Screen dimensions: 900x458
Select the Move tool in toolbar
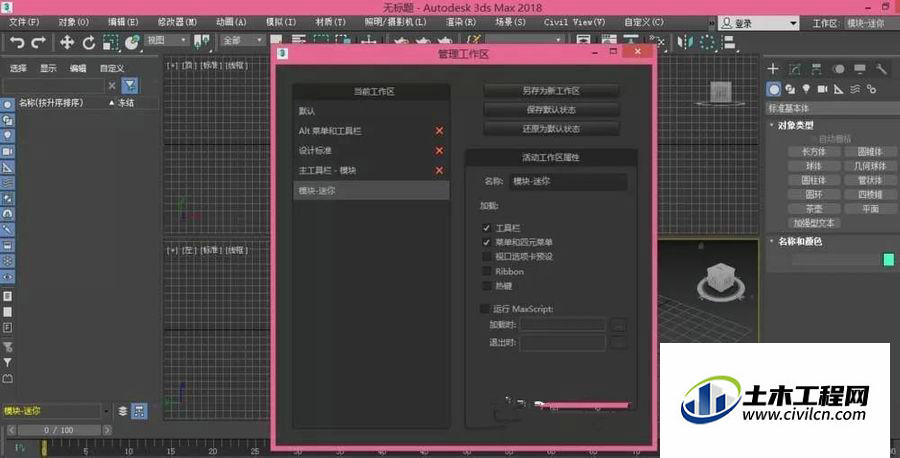coord(67,42)
